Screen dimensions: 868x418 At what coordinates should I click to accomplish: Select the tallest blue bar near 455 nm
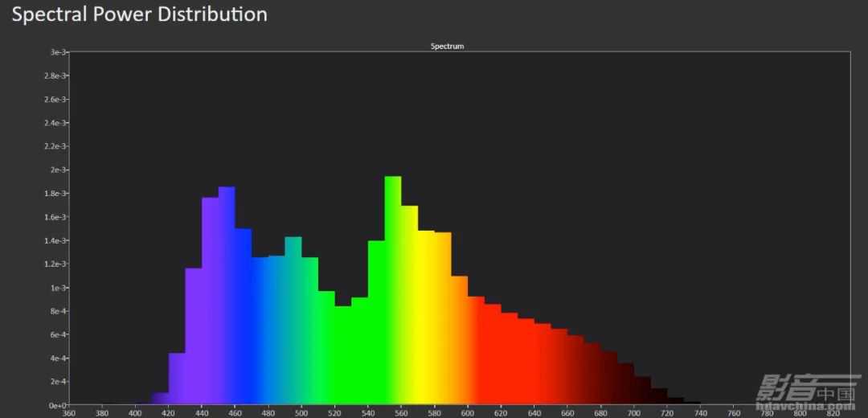pos(227,296)
